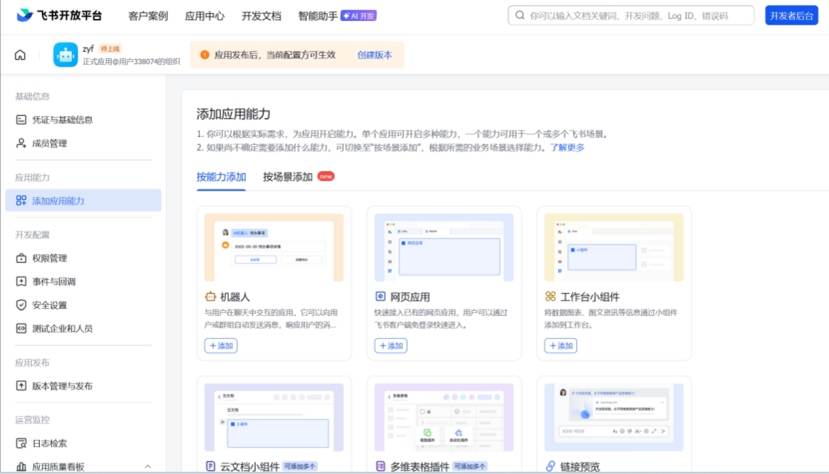Collapse the 应用质量看板 chevron
This screenshot has width=829, height=474.
(148, 467)
